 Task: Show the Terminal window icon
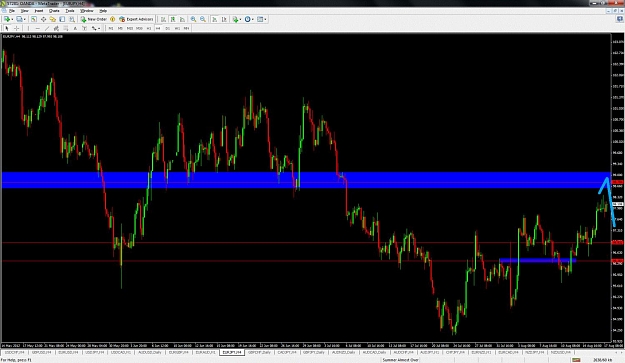[62, 19]
